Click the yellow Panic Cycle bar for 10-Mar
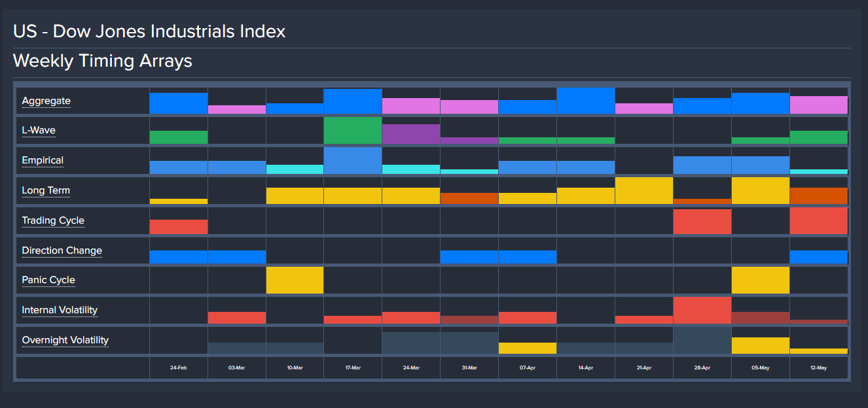This screenshot has width=868, height=408. tap(295, 280)
